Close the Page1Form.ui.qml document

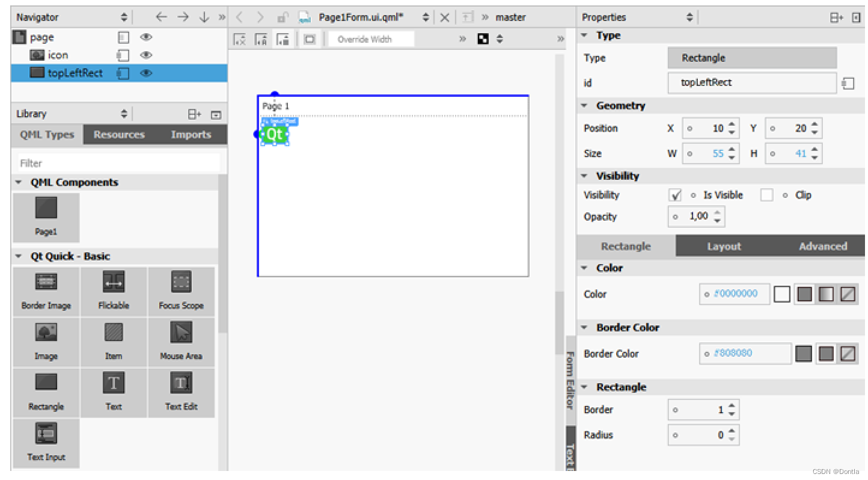click(445, 17)
